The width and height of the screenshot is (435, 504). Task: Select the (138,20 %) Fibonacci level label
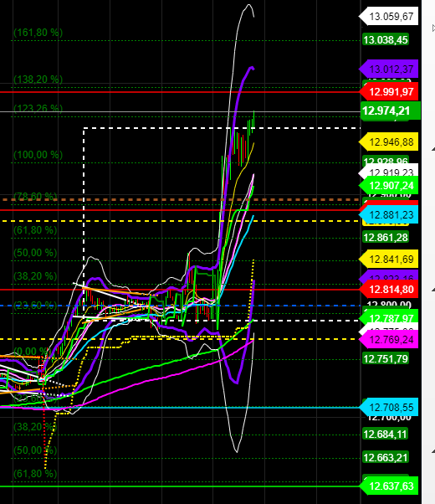38,80
